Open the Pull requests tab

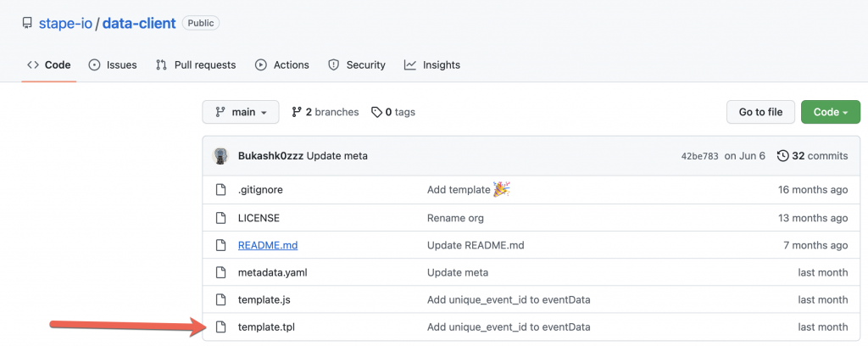196,65
